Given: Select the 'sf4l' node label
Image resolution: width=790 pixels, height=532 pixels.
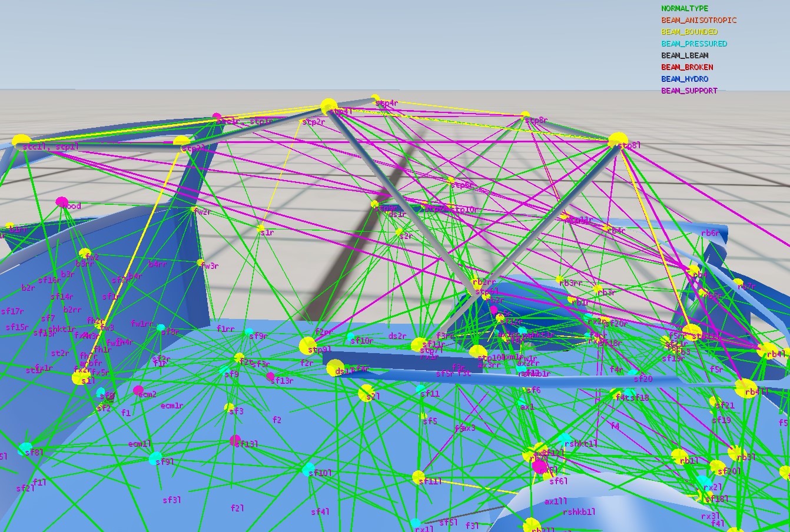Looking at the screenshot, I should coord(320,512).
